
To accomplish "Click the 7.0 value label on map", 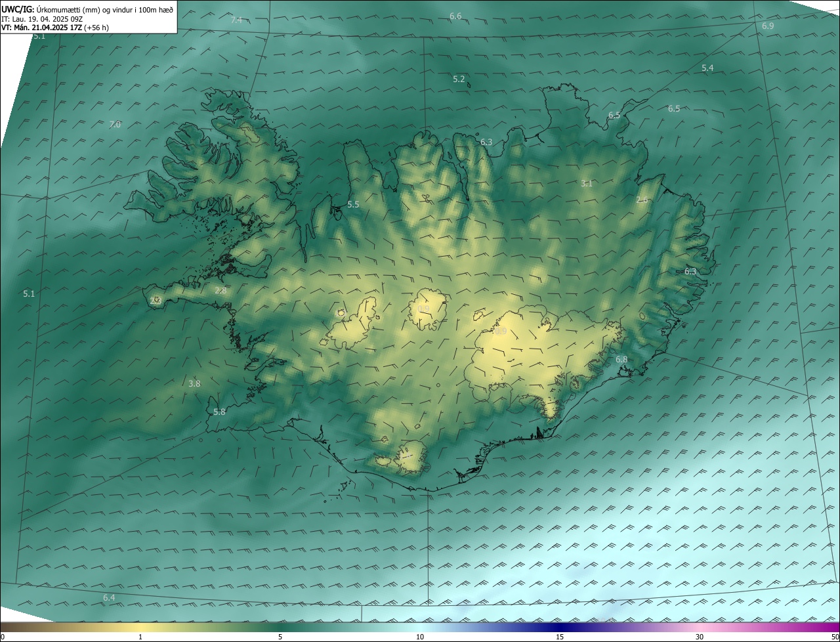I will (115, 125).
